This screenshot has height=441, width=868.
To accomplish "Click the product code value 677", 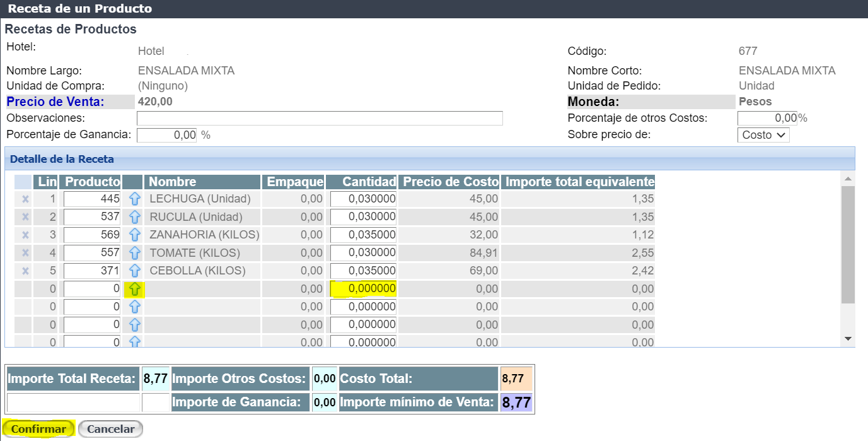I will click(x=748, y=51).
